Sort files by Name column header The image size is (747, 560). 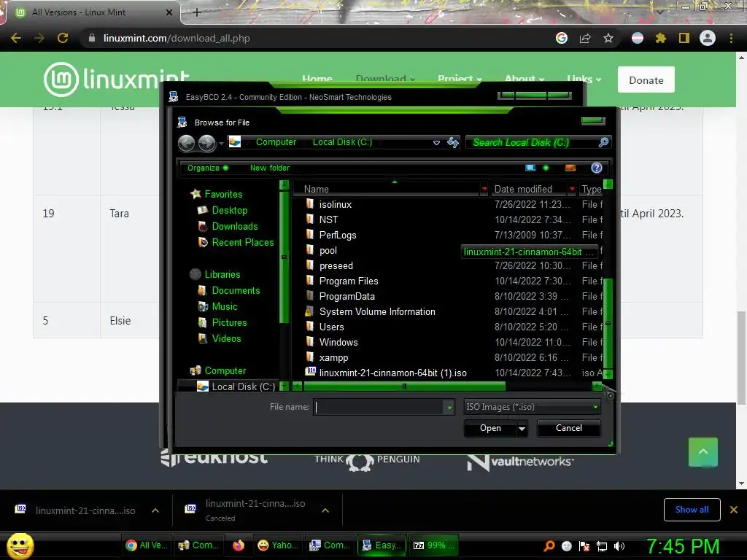click(x=317, y=189)
